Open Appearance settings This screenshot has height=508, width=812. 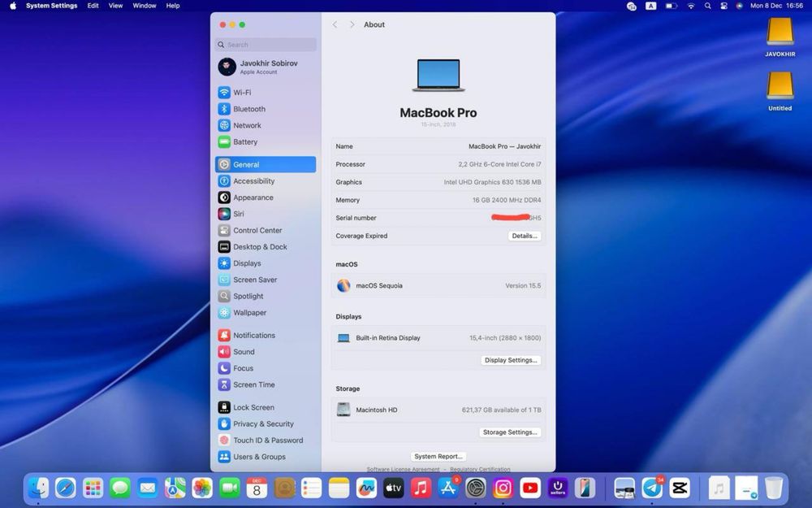click(266, 198)
